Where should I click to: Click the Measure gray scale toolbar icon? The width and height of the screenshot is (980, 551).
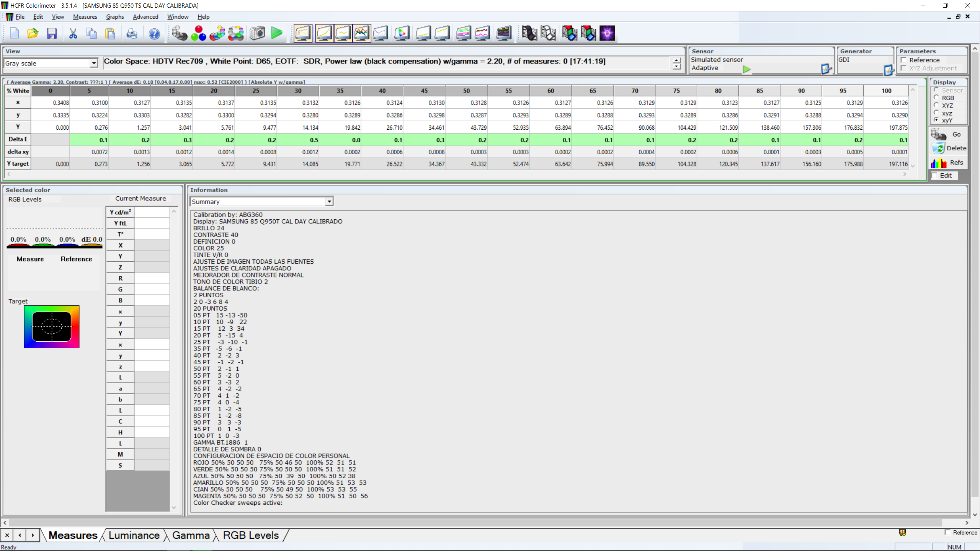tap(179, 33)
